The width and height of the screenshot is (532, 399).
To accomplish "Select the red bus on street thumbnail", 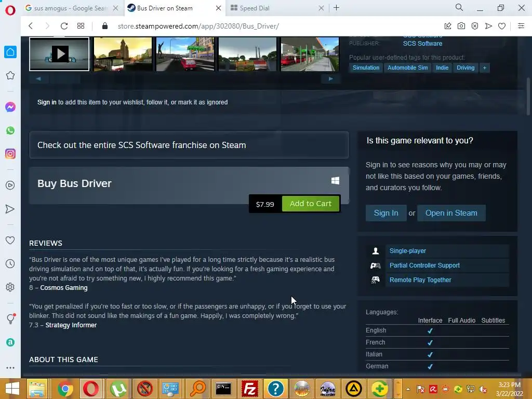I will 185,54.
